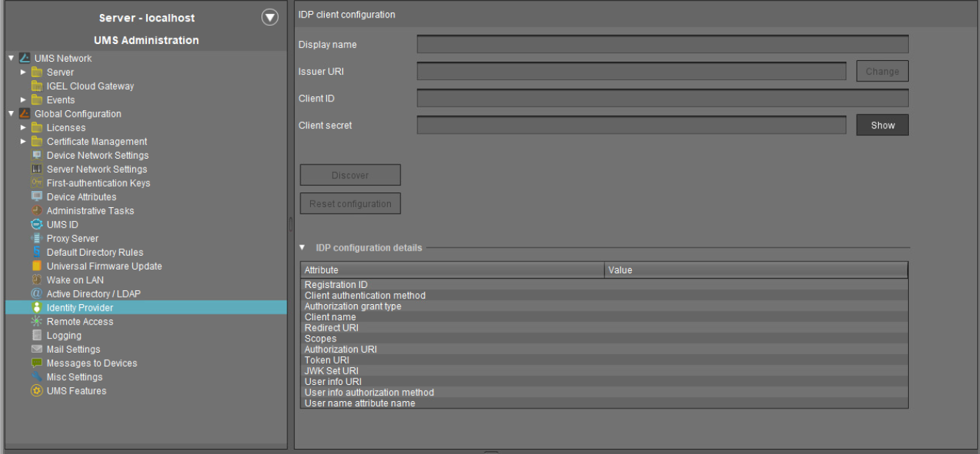This screenshot has width=980, height=454.
Task: Show the client secret value
Action: pos(881,125)
